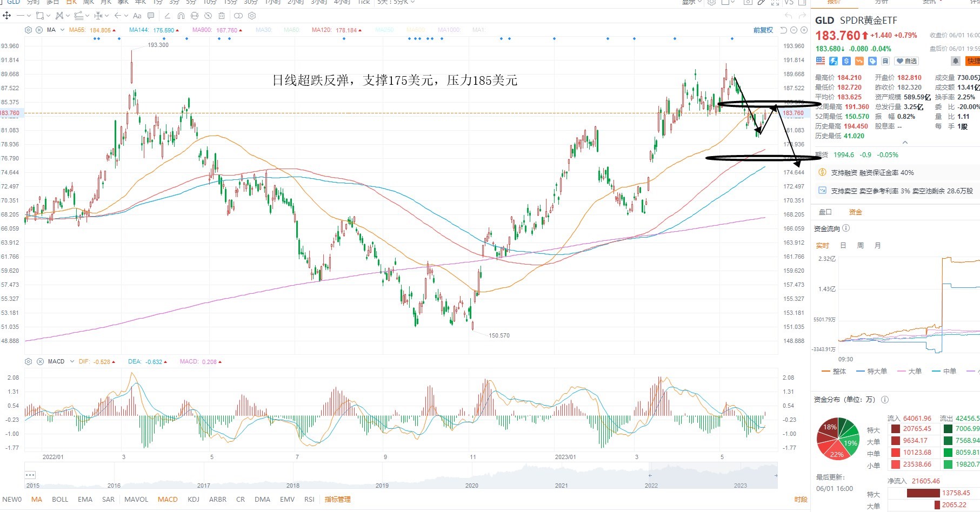Open the 时段 time period option

(801, 500)
